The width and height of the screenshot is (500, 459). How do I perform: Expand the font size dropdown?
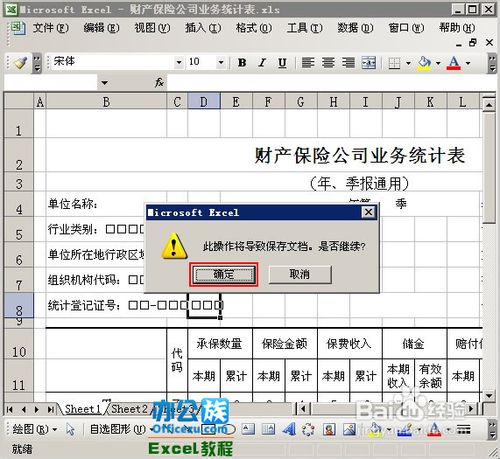tap(221, 62)
